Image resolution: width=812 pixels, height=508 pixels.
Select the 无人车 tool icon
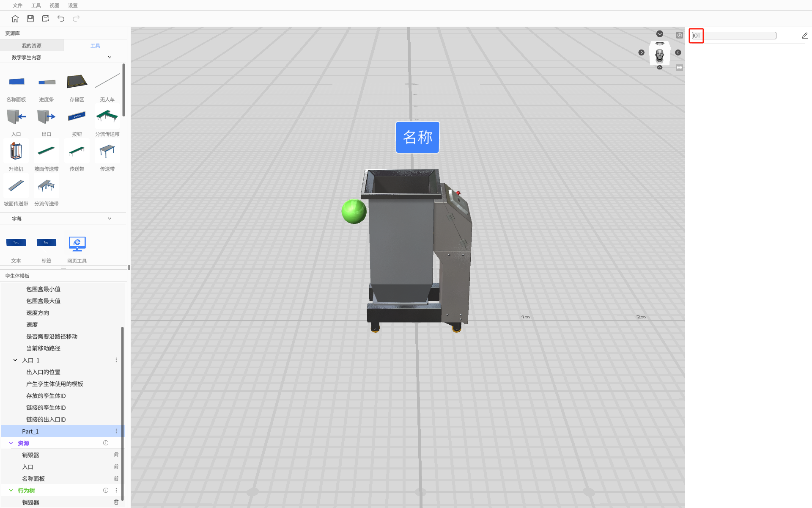tap(107, 82)
